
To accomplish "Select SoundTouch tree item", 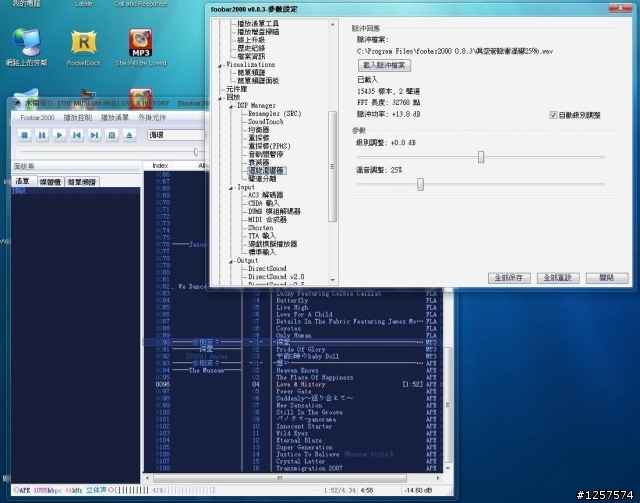I will coord(266,122).
